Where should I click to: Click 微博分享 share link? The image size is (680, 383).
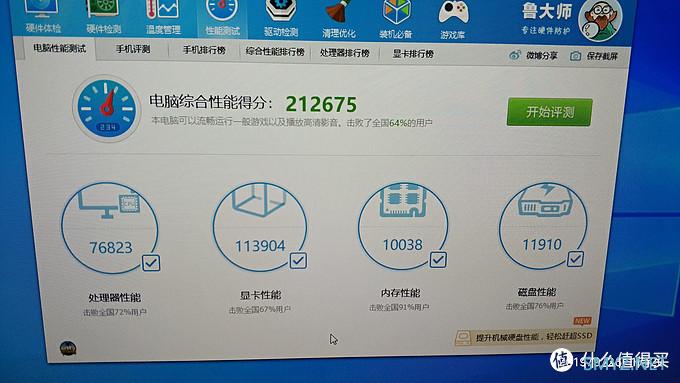[x=542, y=56]
